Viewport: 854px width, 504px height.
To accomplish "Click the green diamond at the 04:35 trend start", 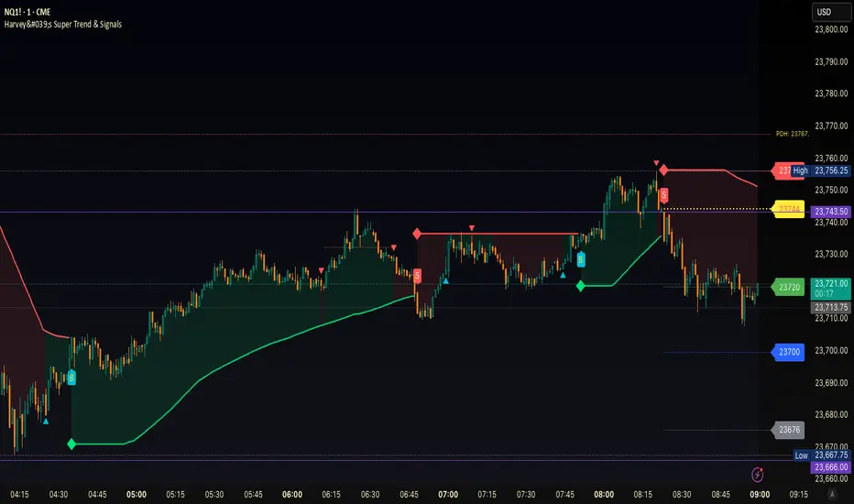I will (71, 444).
